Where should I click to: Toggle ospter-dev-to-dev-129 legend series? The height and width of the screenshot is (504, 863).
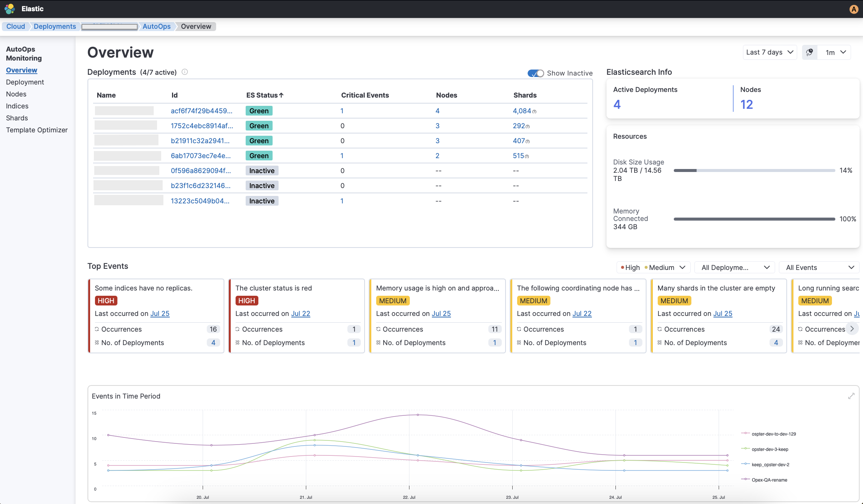tap(768, 434)
